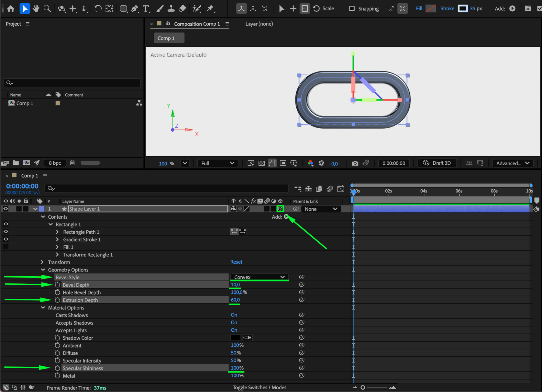This screenshot has width=542, height=392.
Task: Enable the Snapping checkbox
Action: (352, 9)
